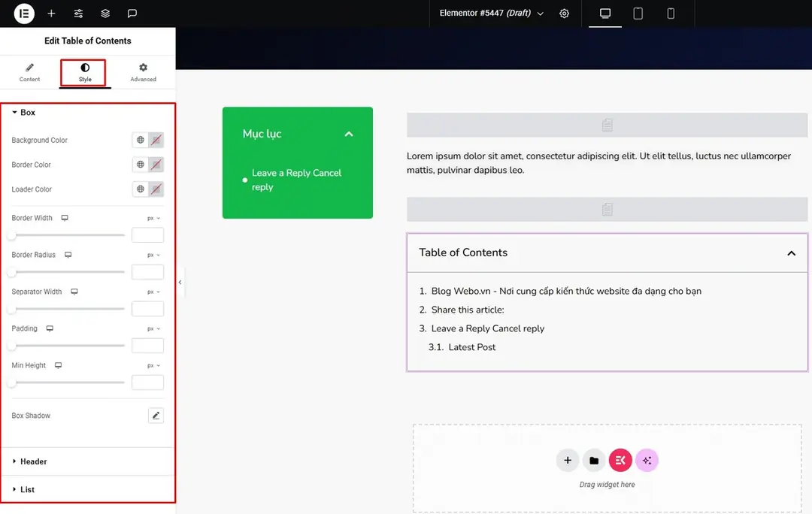Collapse the green Mục lục box
The height and width of the screenshot is (514, 812).
coord(349,134)
